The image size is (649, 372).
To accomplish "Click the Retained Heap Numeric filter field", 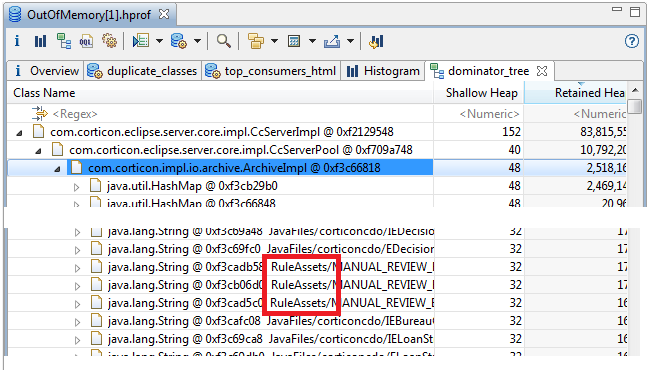I will coord(575,113).
